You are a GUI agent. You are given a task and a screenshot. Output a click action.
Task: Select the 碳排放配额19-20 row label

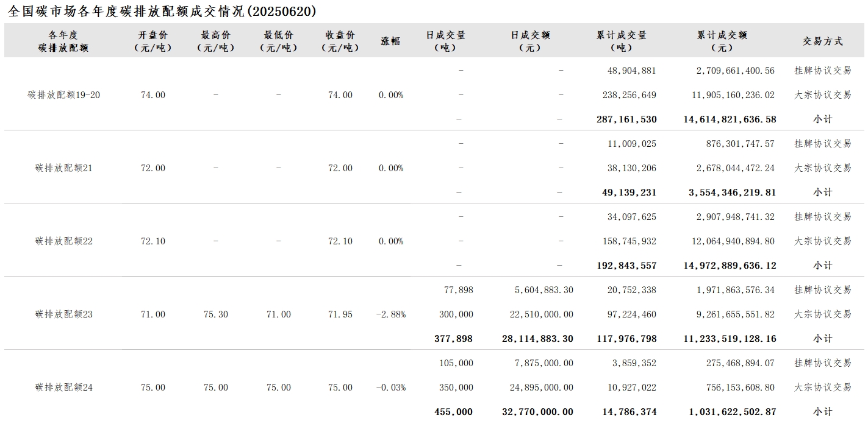click(63, 95)
